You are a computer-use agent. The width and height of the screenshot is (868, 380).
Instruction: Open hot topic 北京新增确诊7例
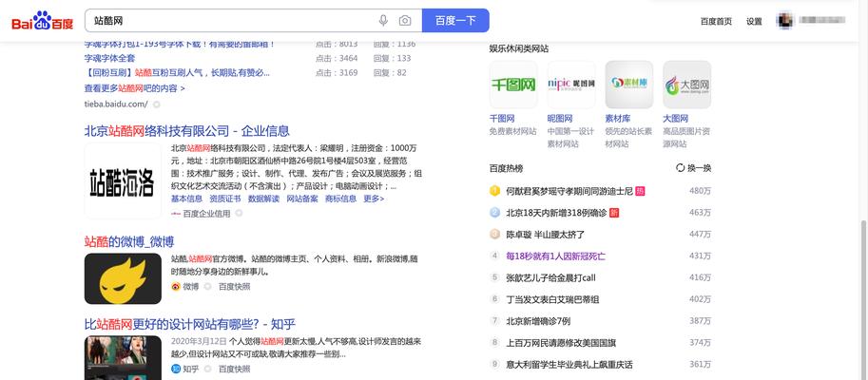coord(538,321)
